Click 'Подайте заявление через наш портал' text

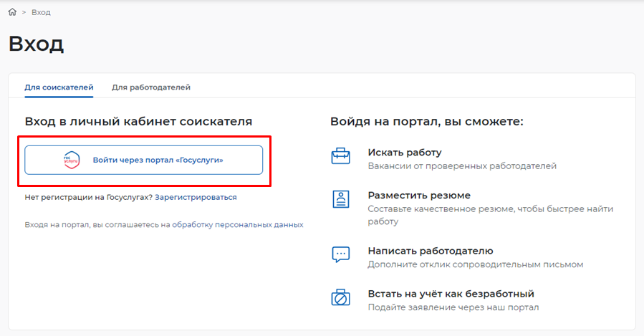click(x=453, y=307)
